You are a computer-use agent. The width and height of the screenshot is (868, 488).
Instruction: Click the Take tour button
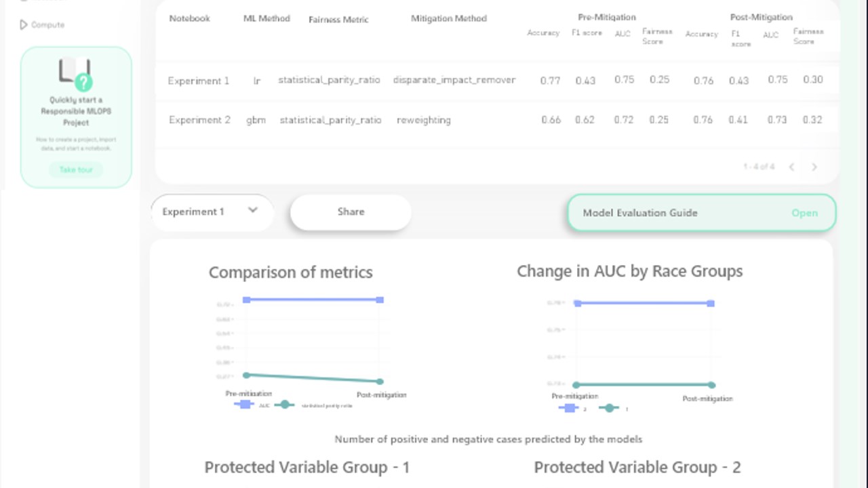click(x=76, y=169)
